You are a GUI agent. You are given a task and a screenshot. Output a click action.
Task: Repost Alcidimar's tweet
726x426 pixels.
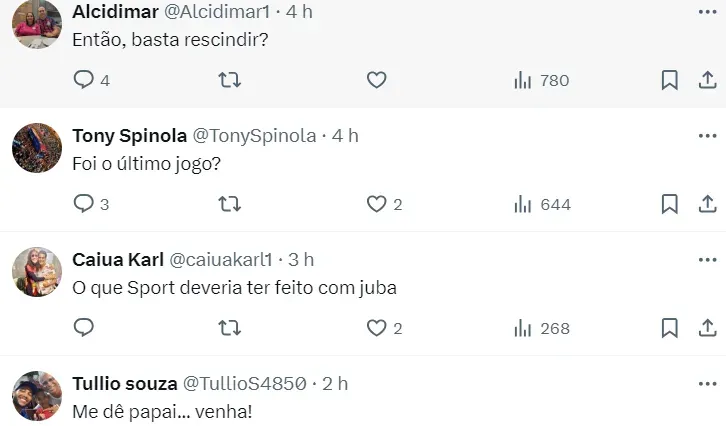coord(230,80)
